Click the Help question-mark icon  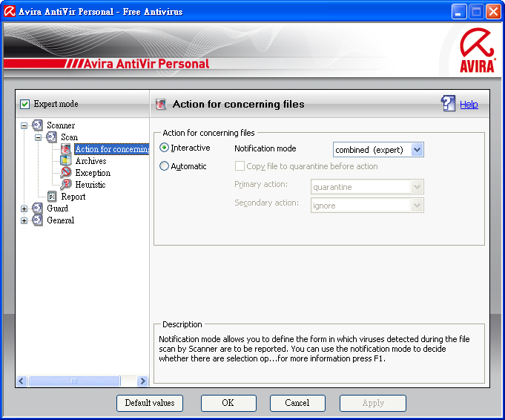point(448,103)
